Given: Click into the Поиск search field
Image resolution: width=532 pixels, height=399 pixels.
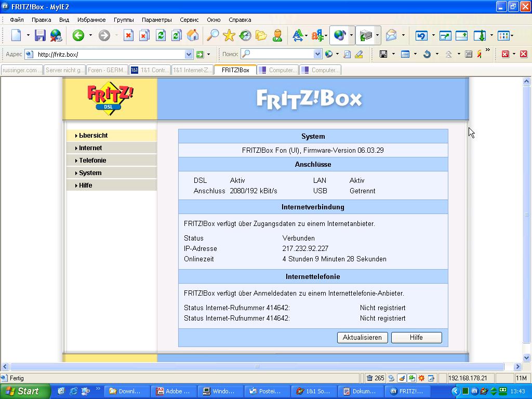Looking at the screenshot, I should pyautogui.click(x=281, y=54).
